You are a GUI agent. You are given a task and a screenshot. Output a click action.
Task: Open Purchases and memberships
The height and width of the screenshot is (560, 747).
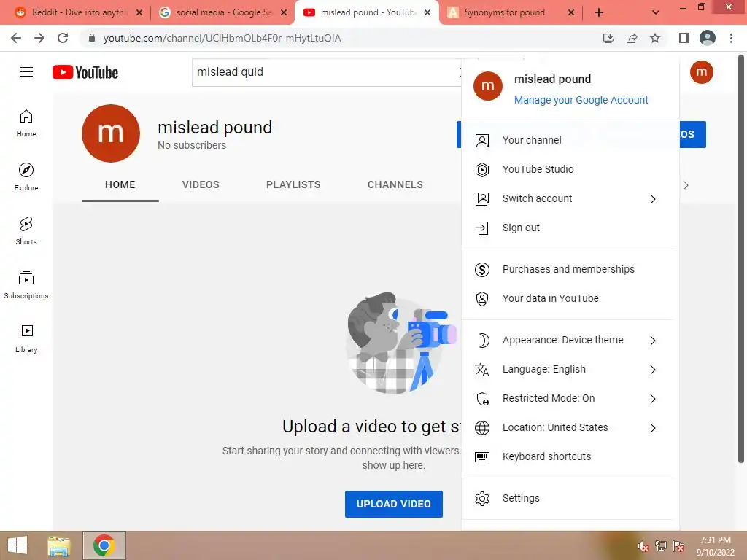click(x=570, y=270)
